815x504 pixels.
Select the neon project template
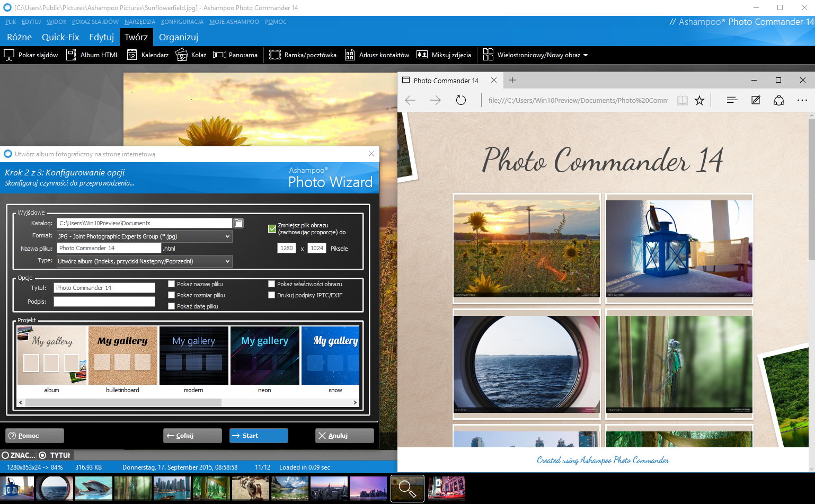(x=264, y=360)
